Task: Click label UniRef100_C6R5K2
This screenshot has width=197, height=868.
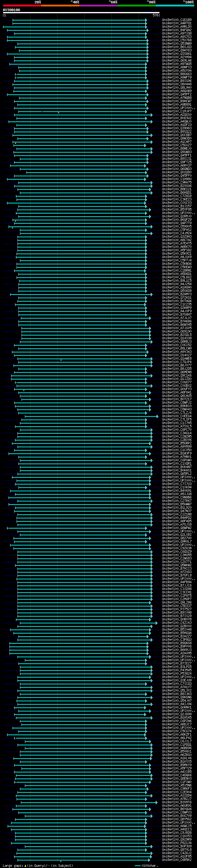Action: click(177, 860)
